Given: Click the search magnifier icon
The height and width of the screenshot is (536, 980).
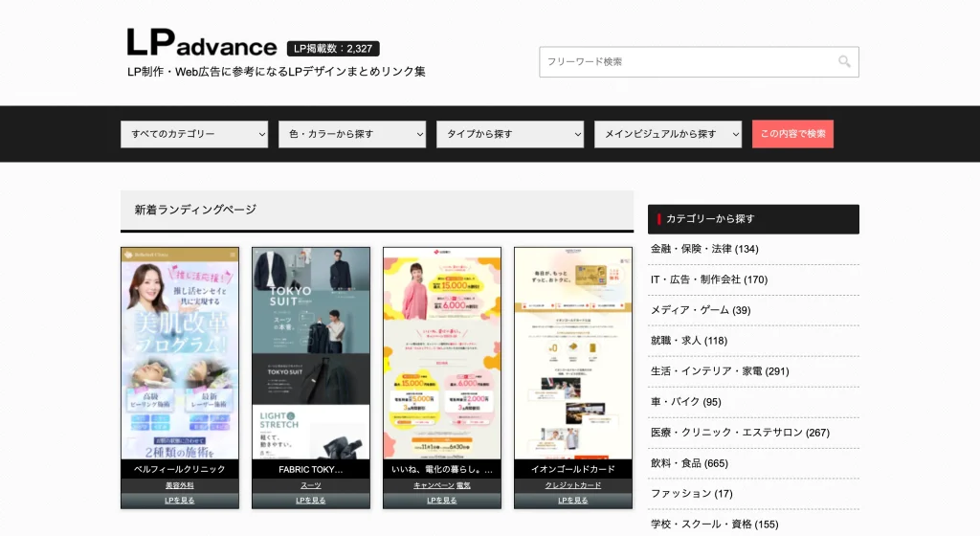Looking at the screenshot, I should tap(844, 62).
